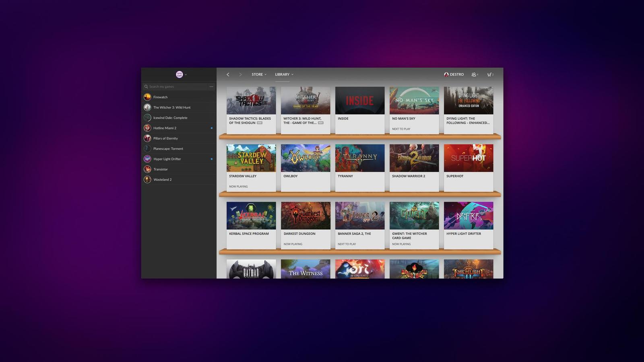Click the GOG.com logo icon

pyautogui.click(x=179, y=74)
